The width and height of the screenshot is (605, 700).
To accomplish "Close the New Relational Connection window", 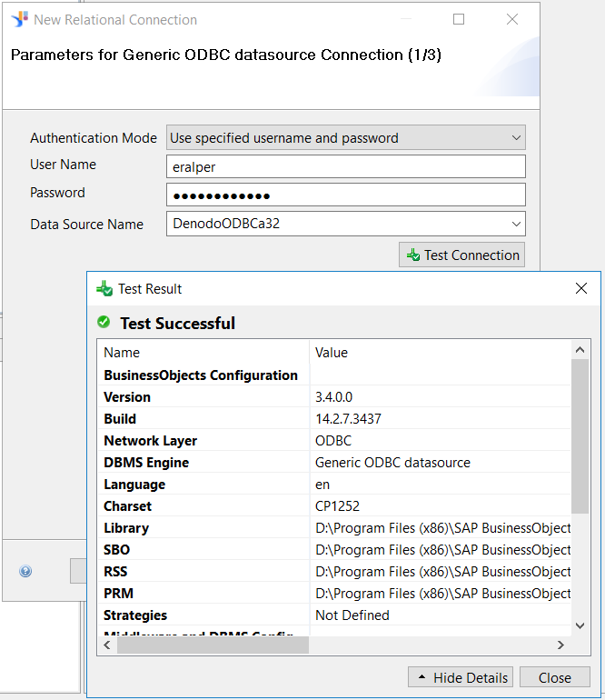I will coord(512,19).
